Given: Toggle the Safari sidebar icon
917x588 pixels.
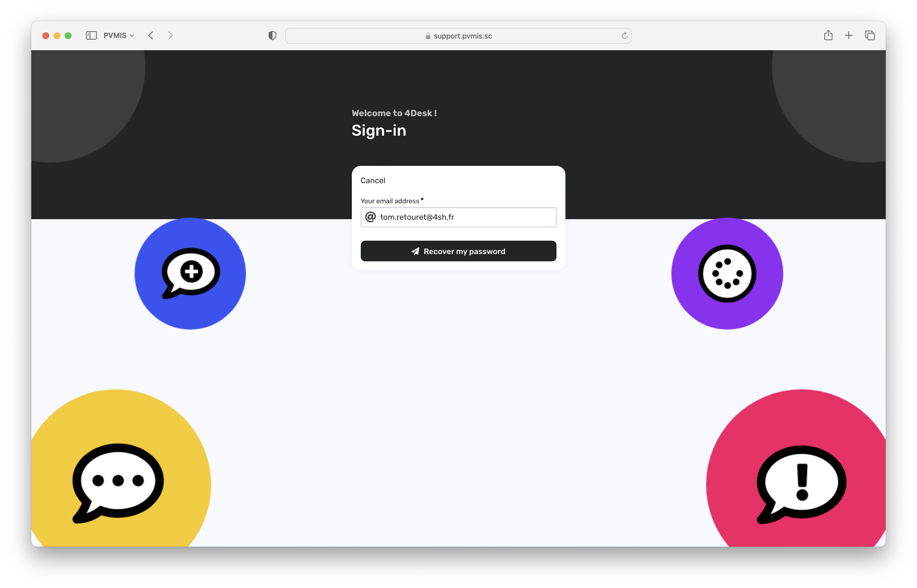Looking at the screenshot, I should coord(91,35).
